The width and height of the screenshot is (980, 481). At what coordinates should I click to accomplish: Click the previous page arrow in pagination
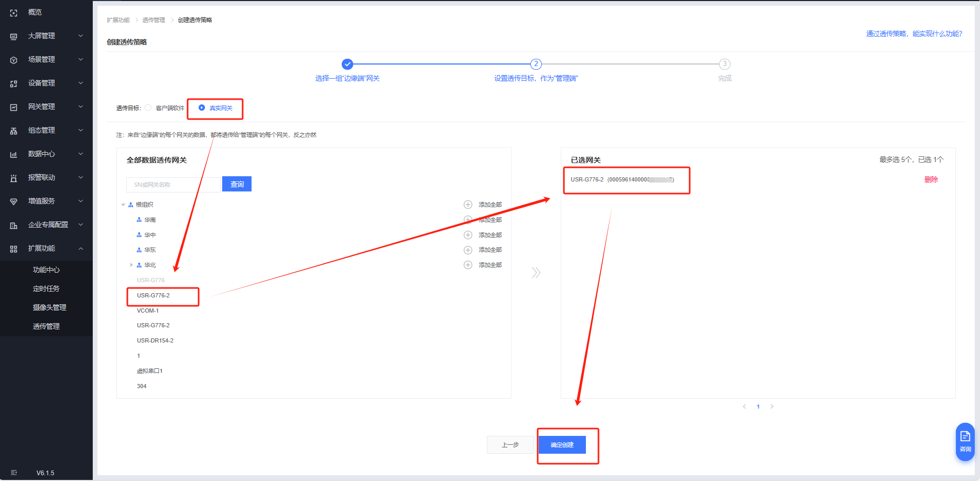click(744, 407)
